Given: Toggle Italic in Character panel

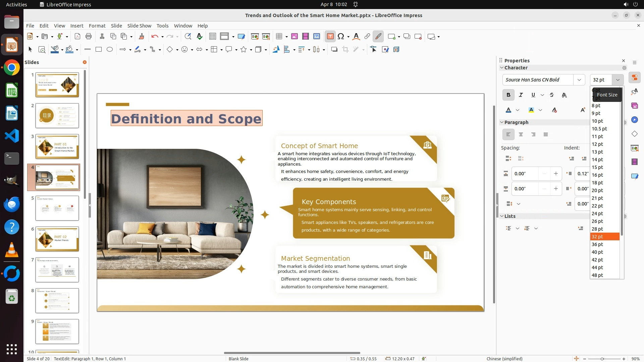Looking at the screenshot, I should coord(521,95).
